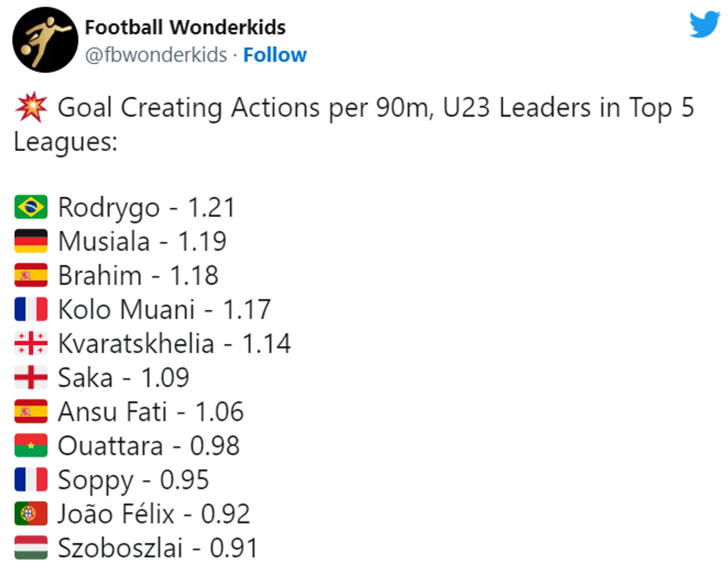Viewport: 728px width, 567px height.
Task: Click the Germany flag beside Musiala
Action: tap(31, 241)
